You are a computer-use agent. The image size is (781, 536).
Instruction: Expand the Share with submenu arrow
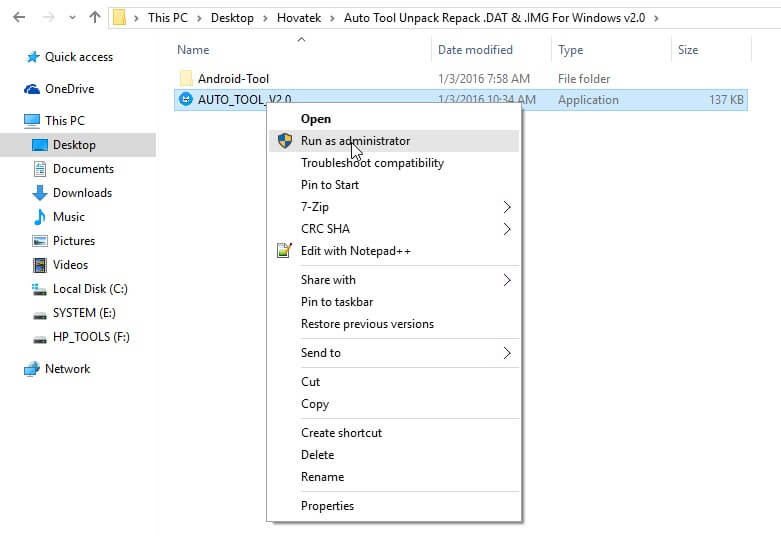507,280
